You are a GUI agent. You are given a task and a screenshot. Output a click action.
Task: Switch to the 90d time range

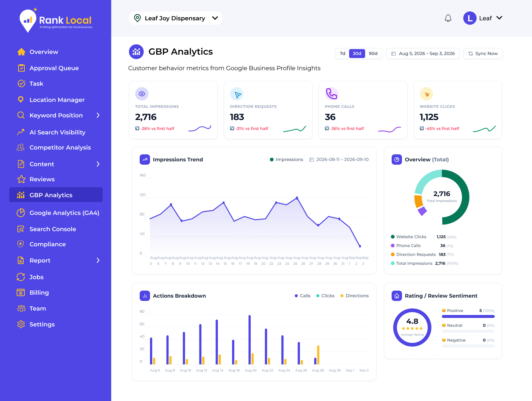[373, 54]
